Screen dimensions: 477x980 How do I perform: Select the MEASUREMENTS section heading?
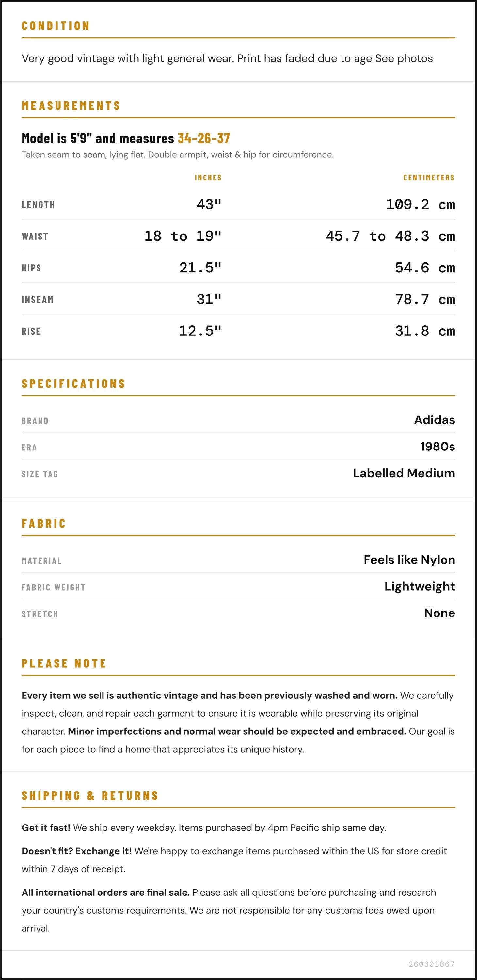pyautogui.click(x=71, y=106)
